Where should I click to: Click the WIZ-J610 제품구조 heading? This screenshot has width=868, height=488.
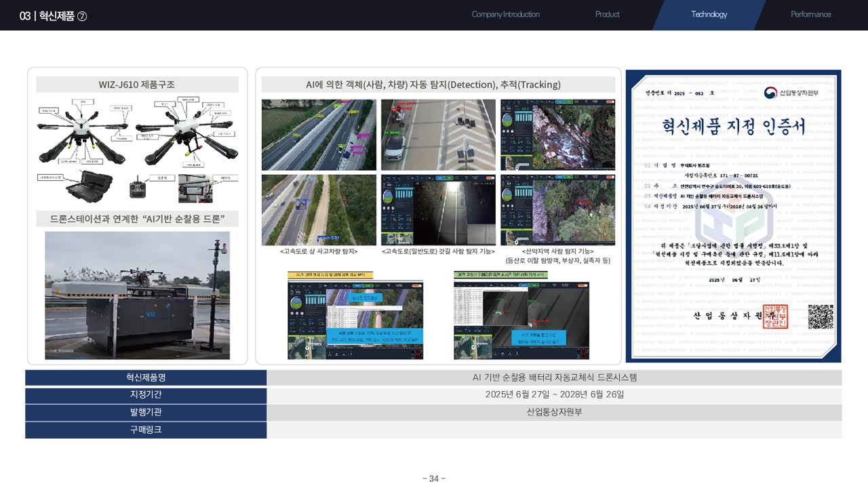click(137, 84)
